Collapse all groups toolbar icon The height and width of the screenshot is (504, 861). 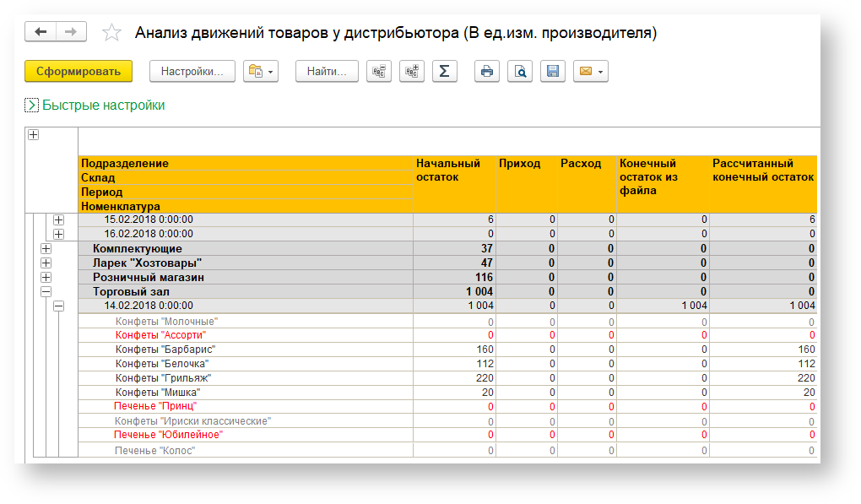pyautogui.click(x=379, y=72)
